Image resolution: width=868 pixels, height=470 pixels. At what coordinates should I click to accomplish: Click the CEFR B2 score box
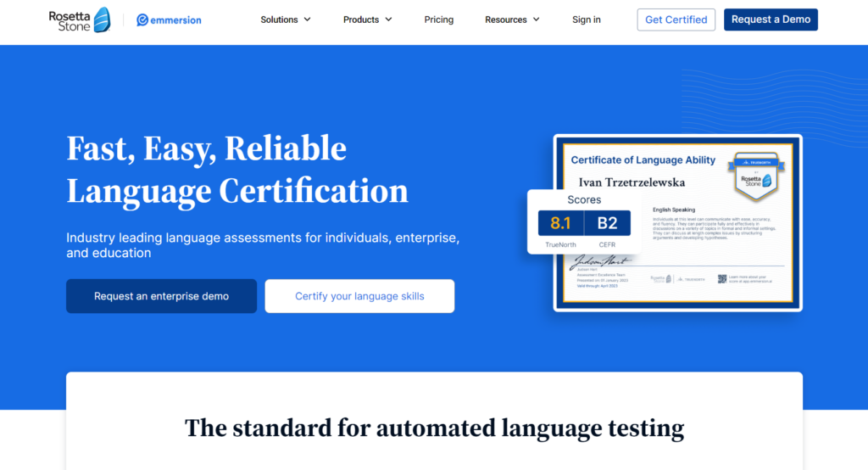tap(607, 223)
